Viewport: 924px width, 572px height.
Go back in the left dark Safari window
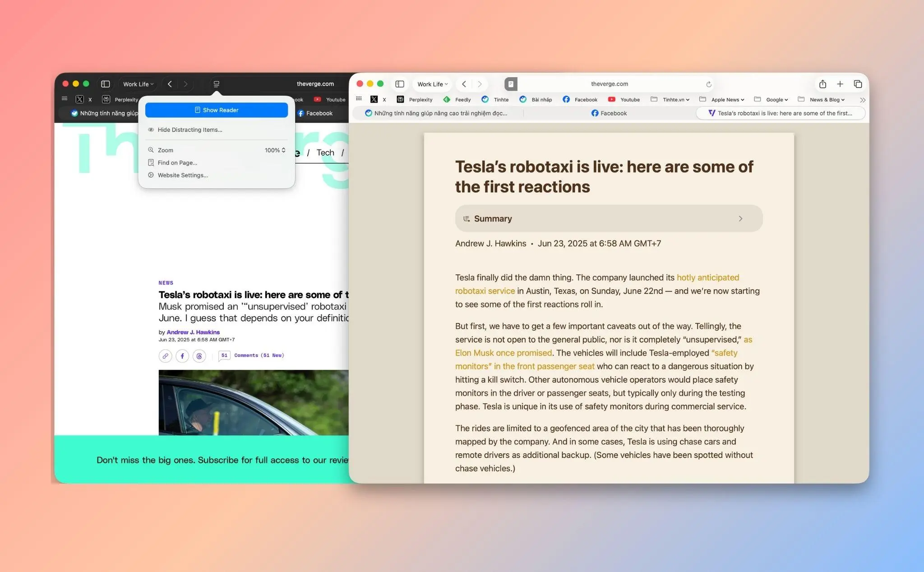(170, 84)
